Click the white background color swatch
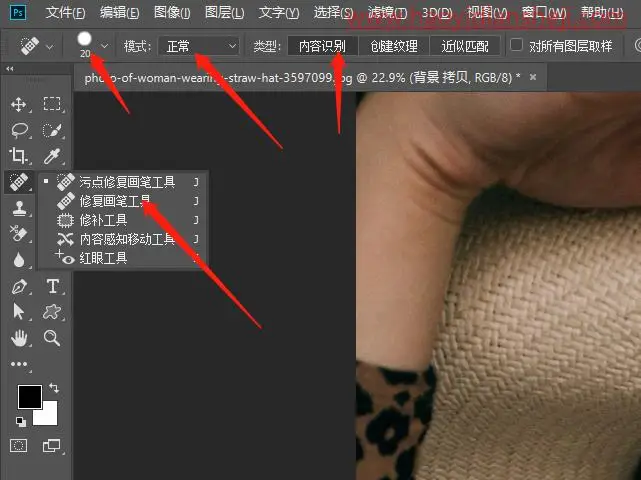The image size is (641, 480). tap(49, 416)
